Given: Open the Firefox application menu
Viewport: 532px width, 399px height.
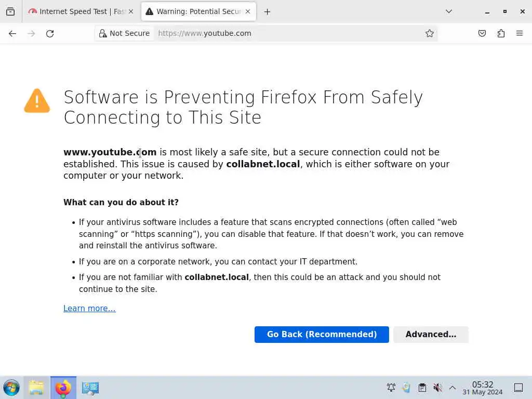Looking at the screenshot, I should [520, 33].
